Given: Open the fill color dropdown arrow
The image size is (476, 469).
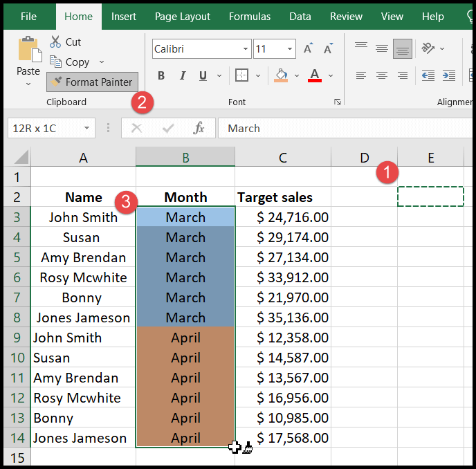Looking at the screenshot, I should pyautogui.click(x=297, y=75).
